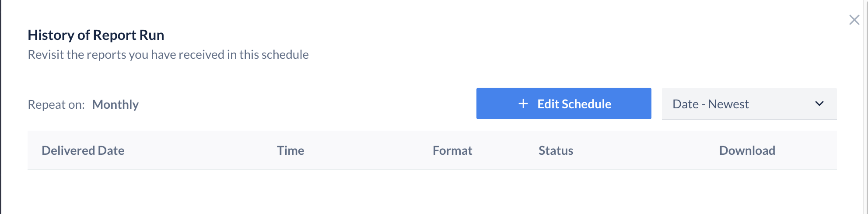Click the Time column header
The image size is (868, 214).
tap(290, 150)
